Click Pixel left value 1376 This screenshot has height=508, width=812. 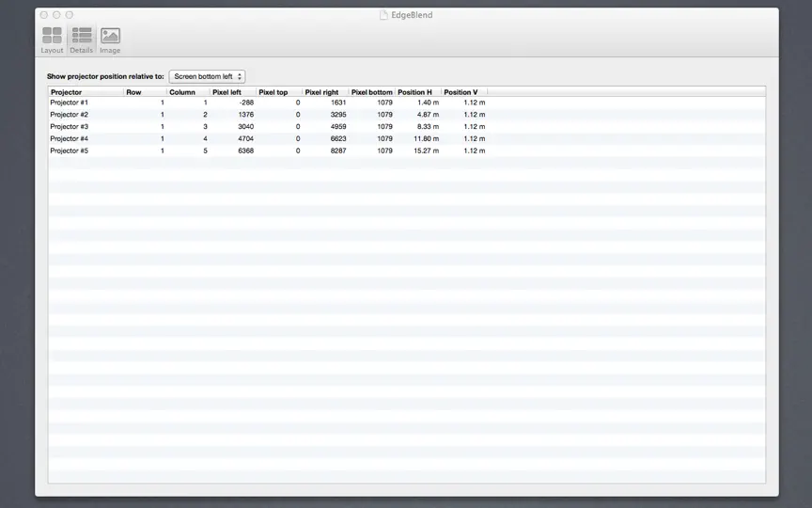(x=246, y=115)
